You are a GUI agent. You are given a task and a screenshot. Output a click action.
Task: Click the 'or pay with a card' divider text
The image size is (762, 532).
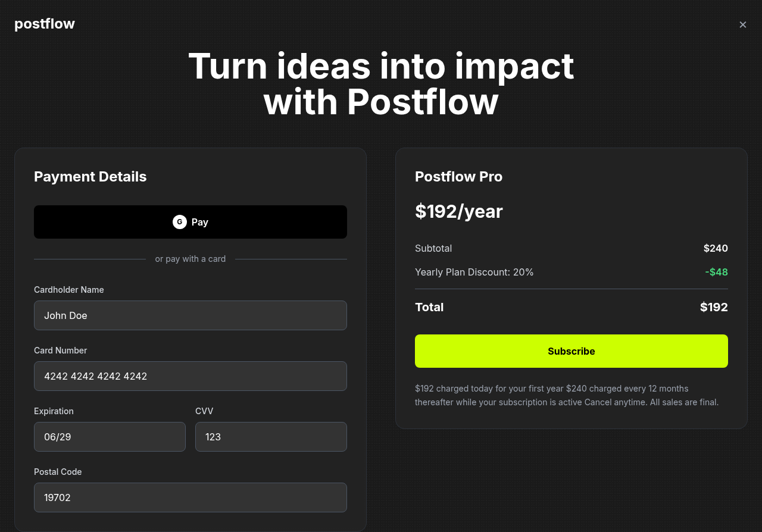tap(190, 259)
